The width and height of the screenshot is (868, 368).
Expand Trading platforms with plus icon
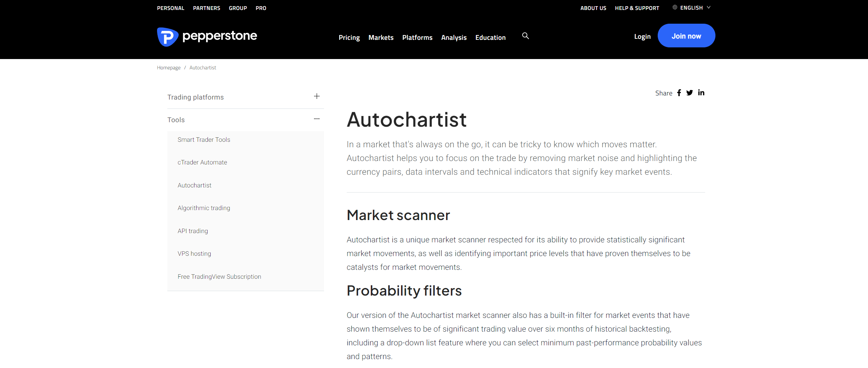(x=317, y=96)
